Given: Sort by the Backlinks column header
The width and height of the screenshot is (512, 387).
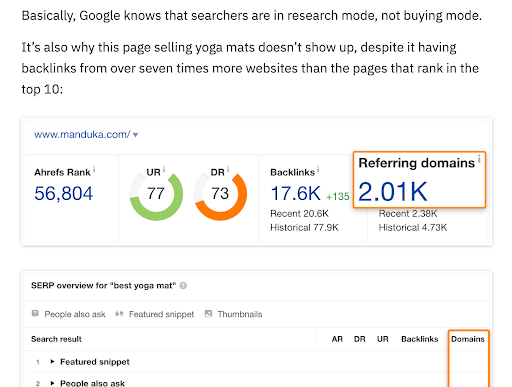Looking at the screenshot, I should [x=420, y=339].
